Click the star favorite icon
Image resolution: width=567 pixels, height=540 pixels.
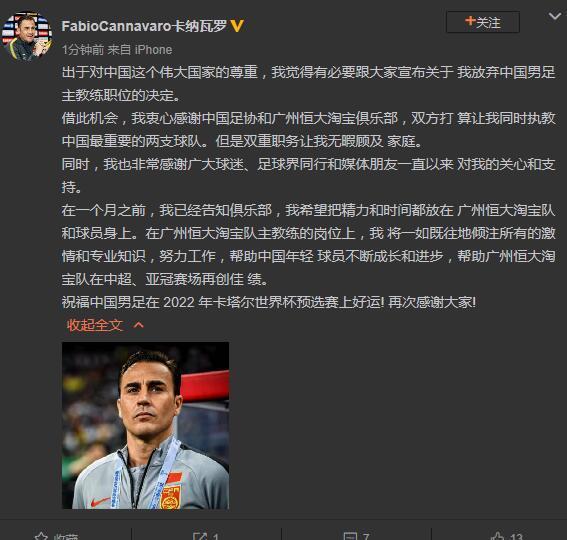pyautogui.click(x=41, y=537)
